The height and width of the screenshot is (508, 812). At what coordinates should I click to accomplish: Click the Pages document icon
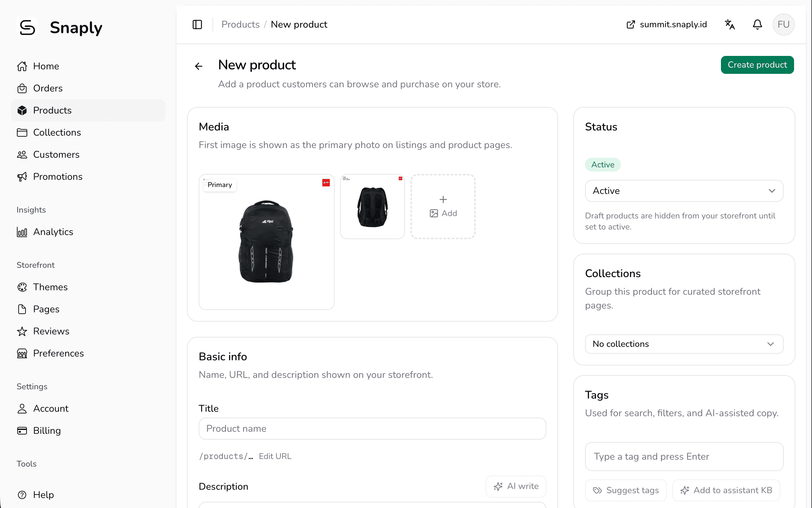22,309
